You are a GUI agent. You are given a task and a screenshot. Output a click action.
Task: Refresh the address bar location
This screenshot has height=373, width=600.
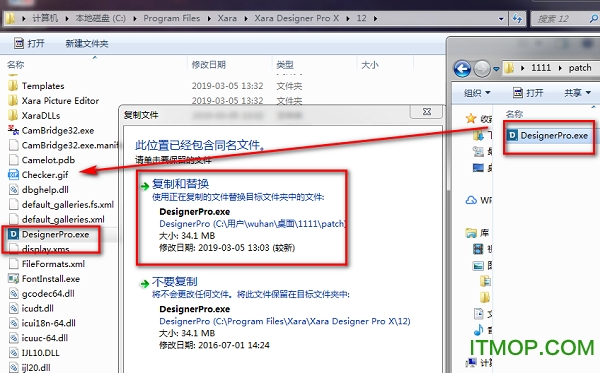click(x=517, y=18)
